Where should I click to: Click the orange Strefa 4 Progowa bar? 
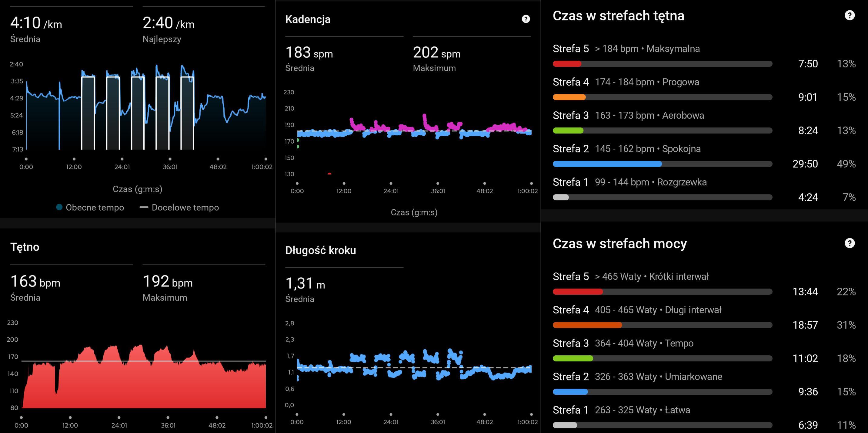tap(569, 97)
